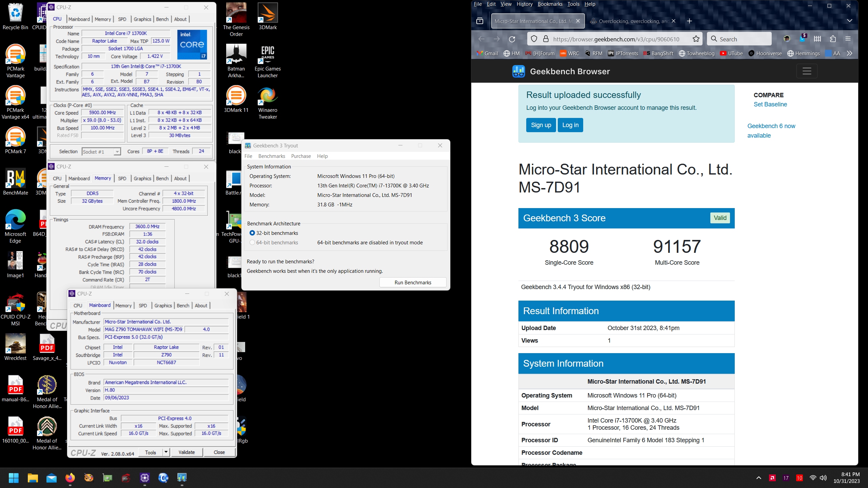Screen dimensions: 868x488
Task: Click the Geekbench Browser logo icon
Action: 519,72
